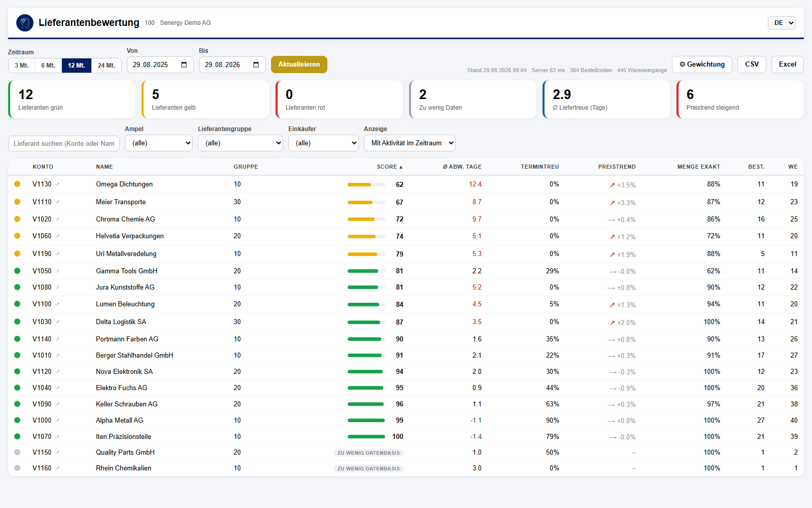
Task: Click the Lieferanten rot card
Action: coord(339,100)
